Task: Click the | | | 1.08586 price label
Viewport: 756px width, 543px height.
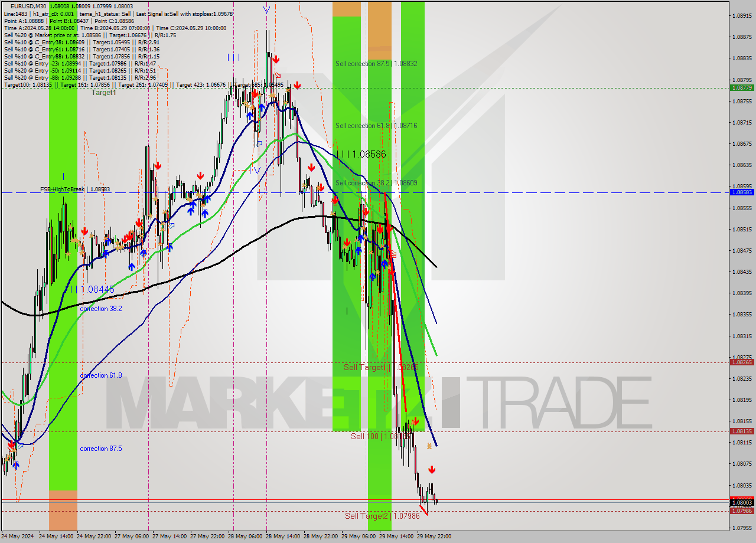Action: tap(361, 154)
